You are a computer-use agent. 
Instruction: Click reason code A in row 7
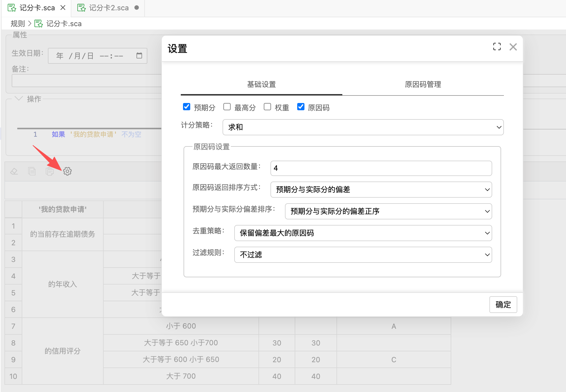coord(394,326)
